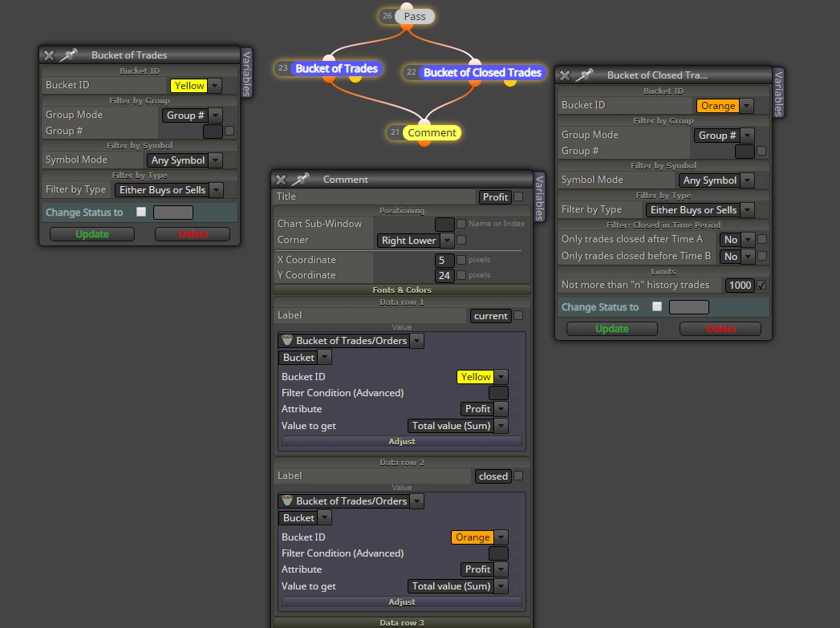Screen dimensions: 840x628
Task: Toggle checkbox next to Comment Title
Action: tap(518, 197)
